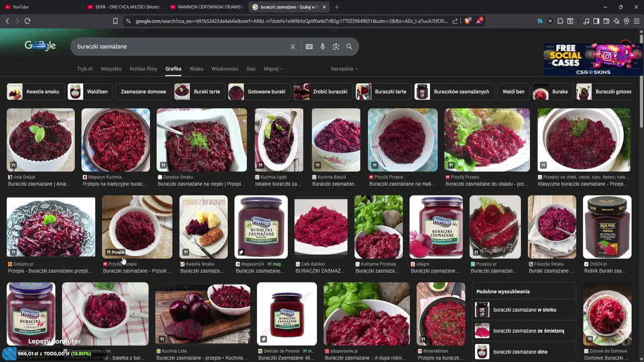Open Brave Rewards triangle icon
The width and height of the screenshot is (644, 362).
[479, 21]
